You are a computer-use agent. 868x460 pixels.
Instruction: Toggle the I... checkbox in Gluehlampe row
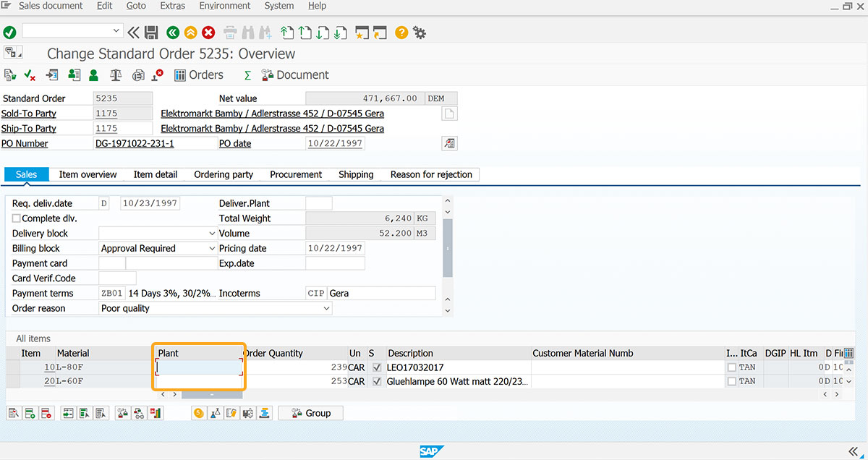coord(732,380)
